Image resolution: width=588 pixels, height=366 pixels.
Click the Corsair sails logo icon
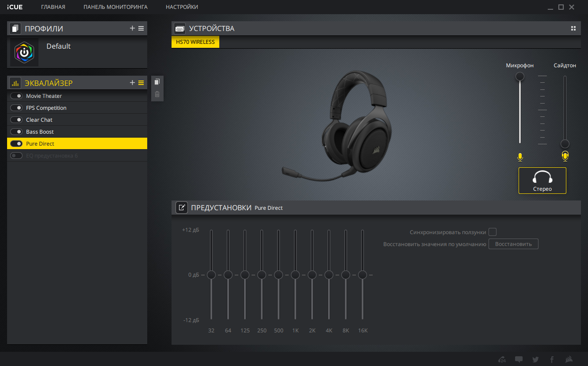coord(569,359)
